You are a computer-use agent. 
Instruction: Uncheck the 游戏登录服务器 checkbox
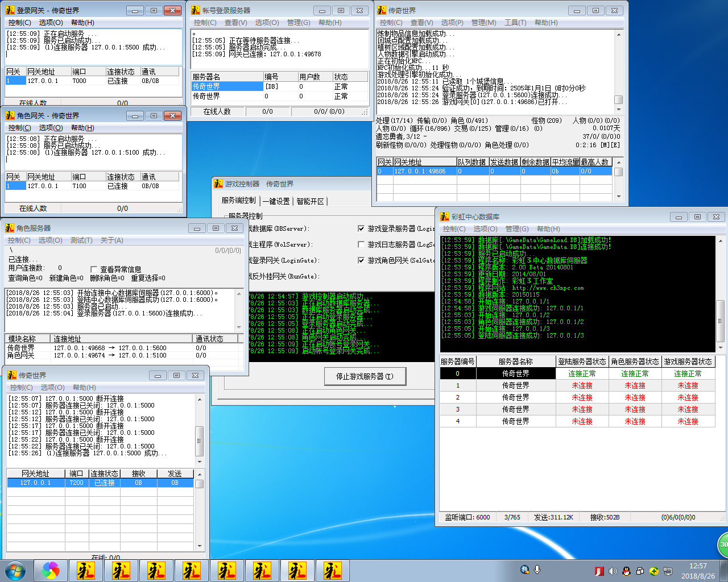point(361,228)
